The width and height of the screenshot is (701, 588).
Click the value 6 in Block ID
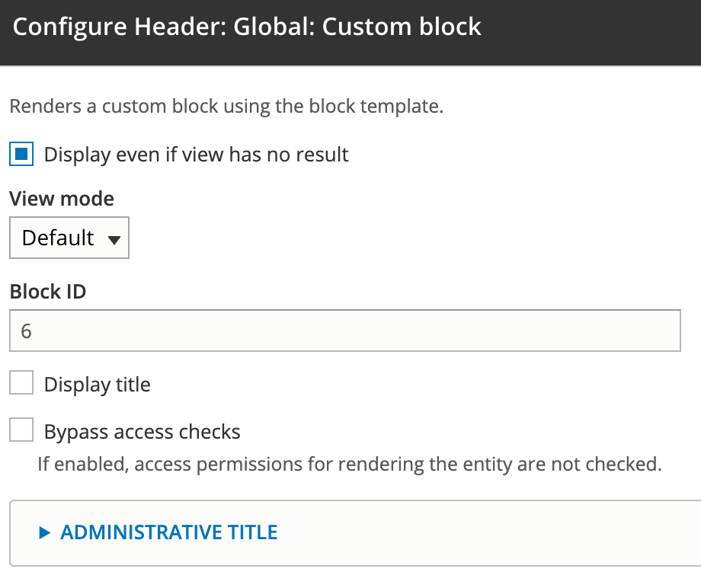click(27, 331)
